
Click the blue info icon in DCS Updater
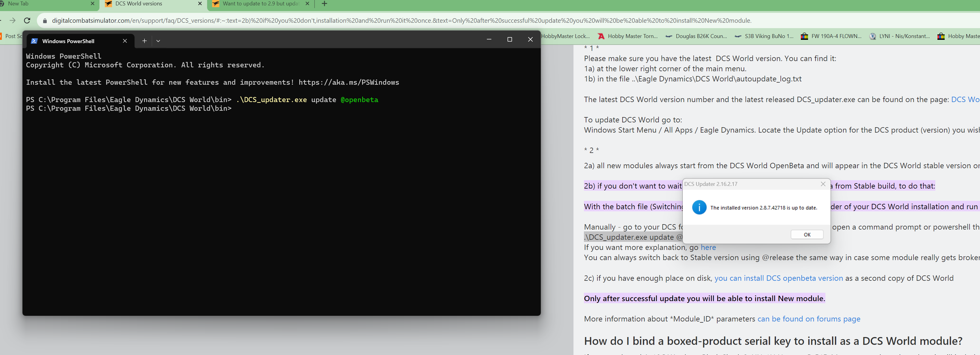699,207
